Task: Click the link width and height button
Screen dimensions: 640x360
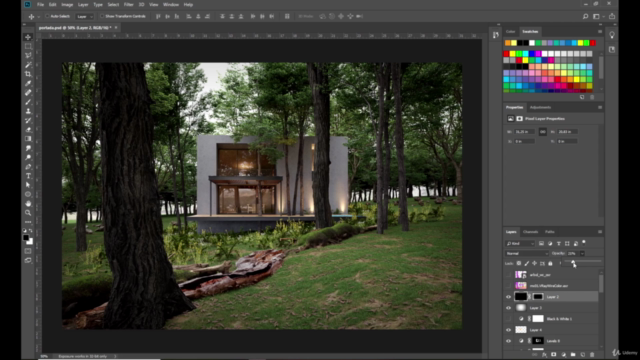Action: coord(542,132)
